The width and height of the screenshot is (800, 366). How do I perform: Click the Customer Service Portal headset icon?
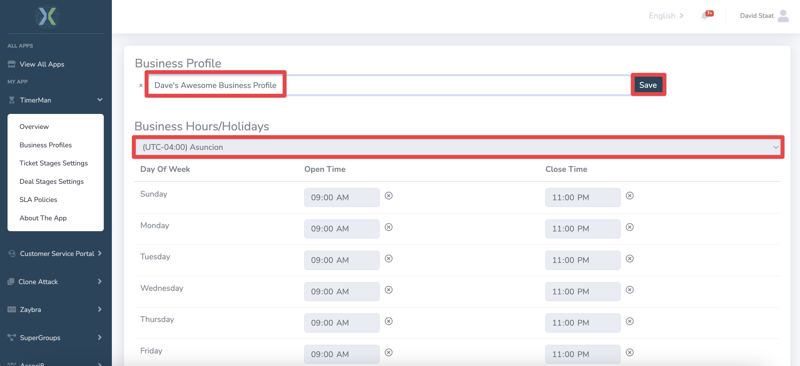[12, 254]
